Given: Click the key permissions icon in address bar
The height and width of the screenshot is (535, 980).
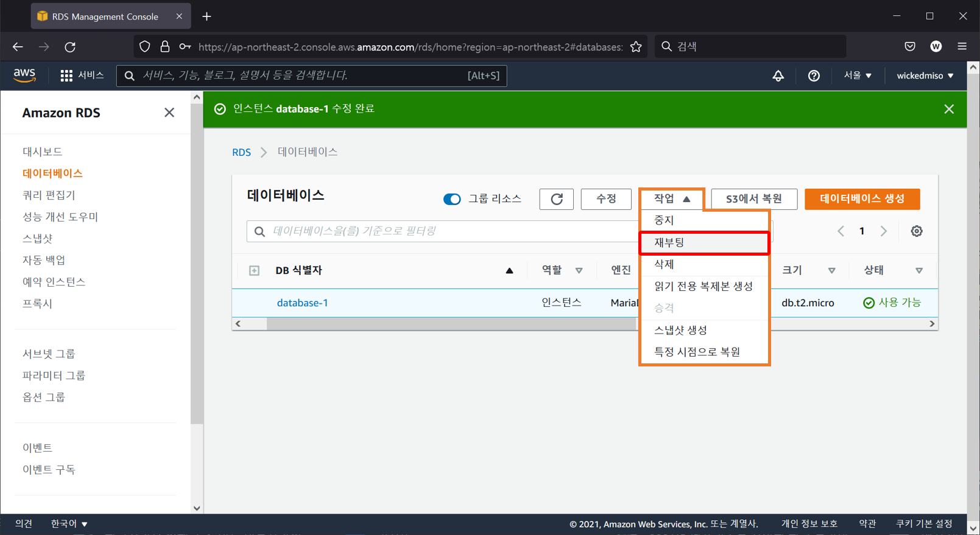Looking at the screenshot, I should coord(185,47).
